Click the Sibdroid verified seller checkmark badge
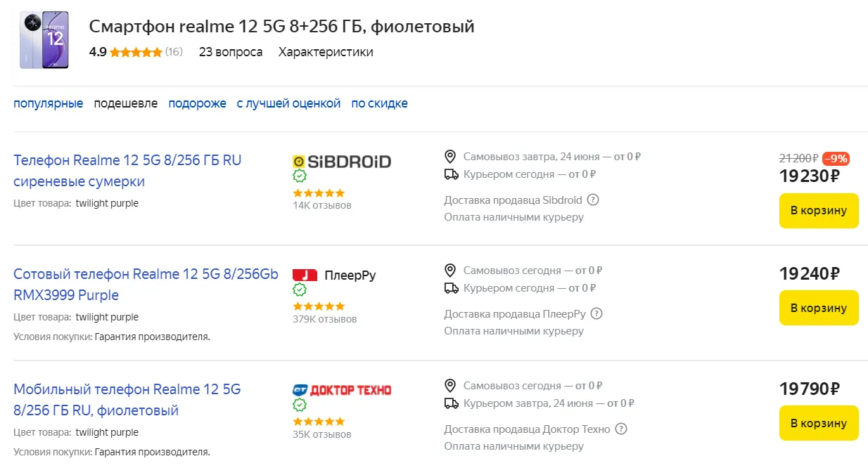The width and height of the screenshot is (868, 468). coord(300,176)
